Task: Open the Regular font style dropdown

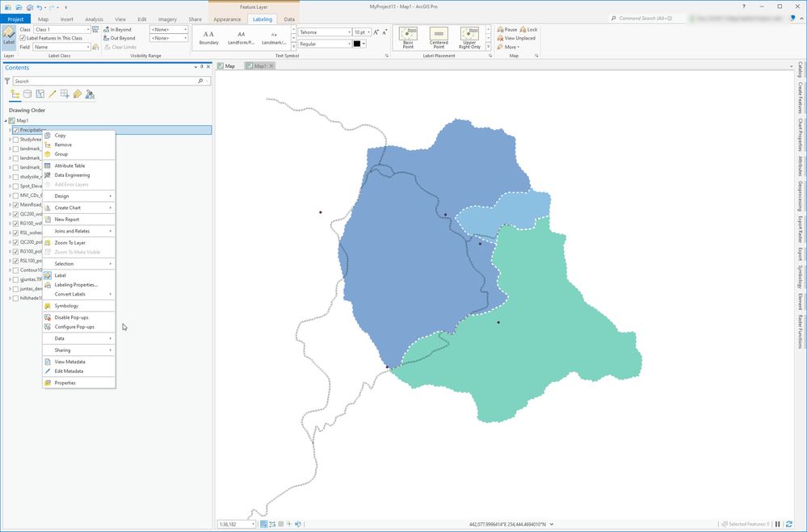Action: [x=349, y=44]
